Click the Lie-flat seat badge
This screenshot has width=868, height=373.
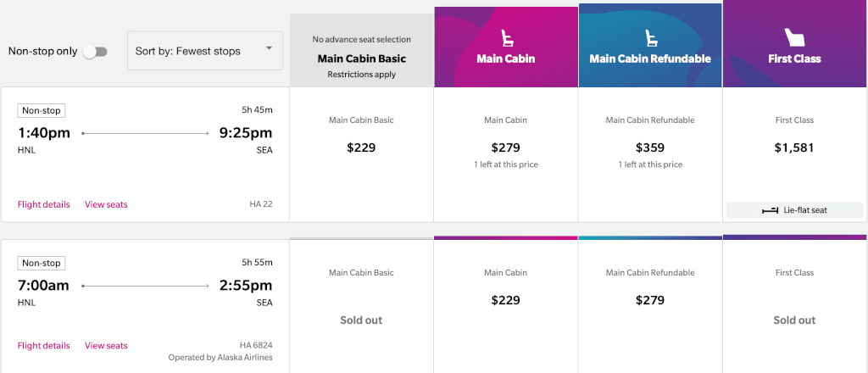click(794, 210)
